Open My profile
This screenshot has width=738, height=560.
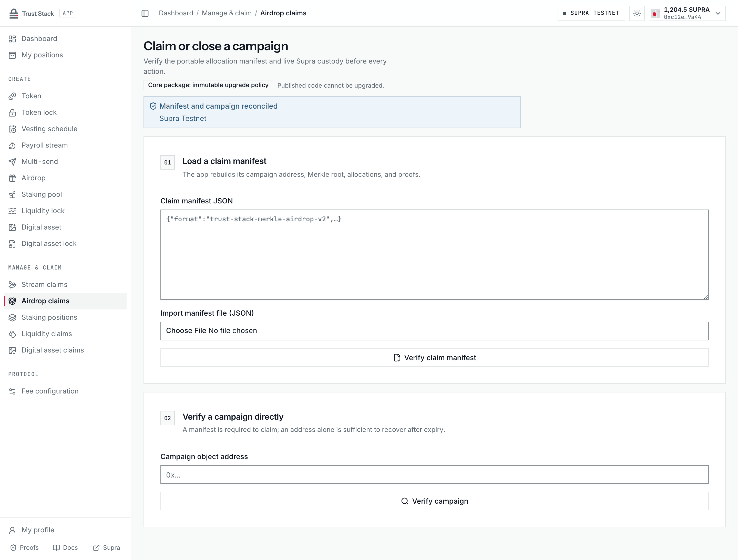65,530
